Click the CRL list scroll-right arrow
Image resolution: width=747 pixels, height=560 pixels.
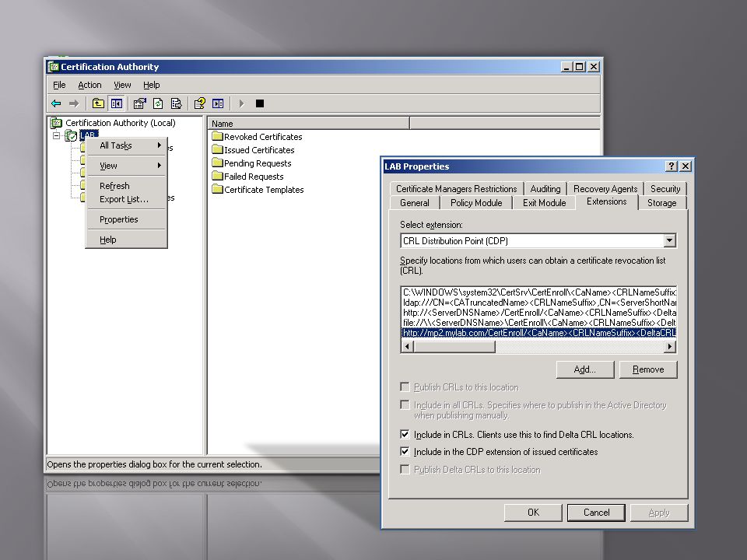(670, 347)
